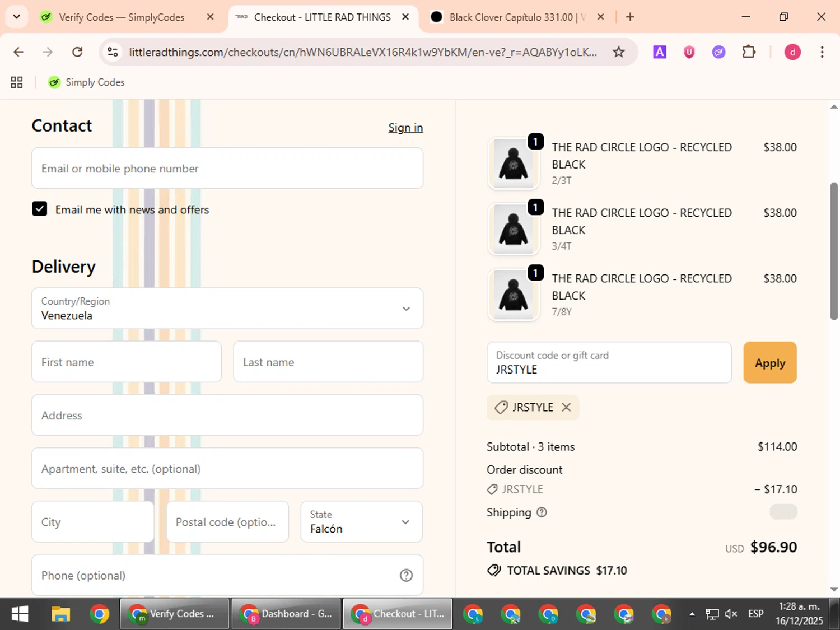Click the Discount code or gift card field
Screen dimensions: 840x630
(609, 362)
